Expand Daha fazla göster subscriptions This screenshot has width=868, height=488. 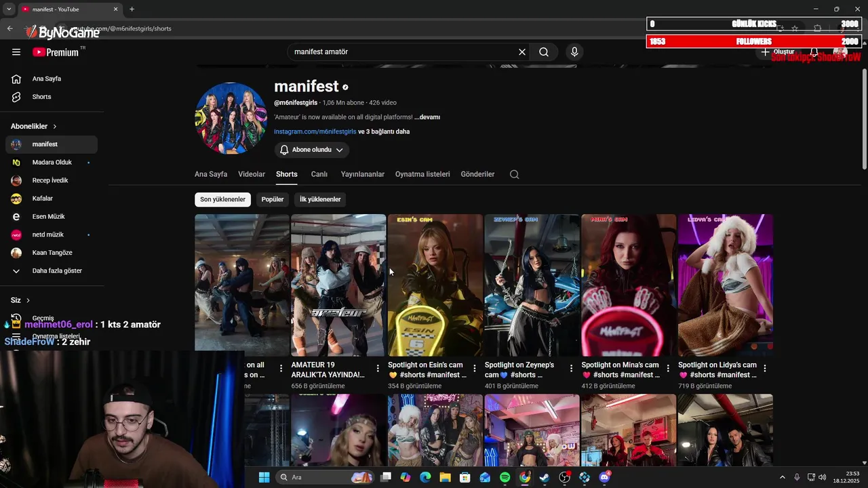click(52, 271)
